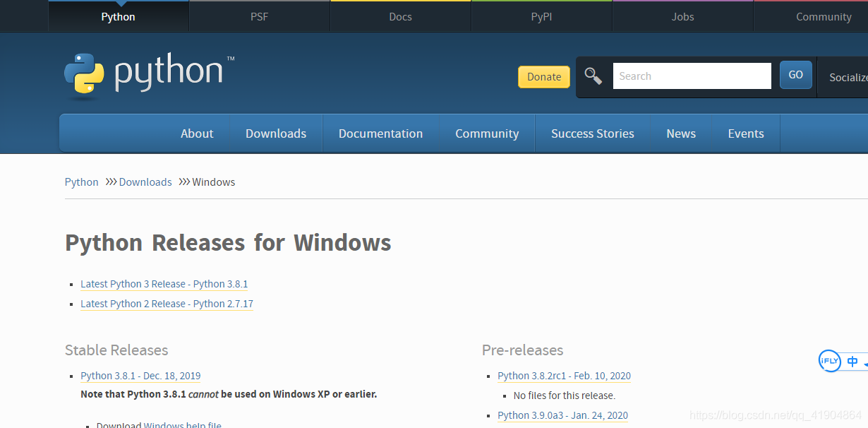868x428 pixels.
Task: Click the yellow Donate button
Action: [544, 77]
